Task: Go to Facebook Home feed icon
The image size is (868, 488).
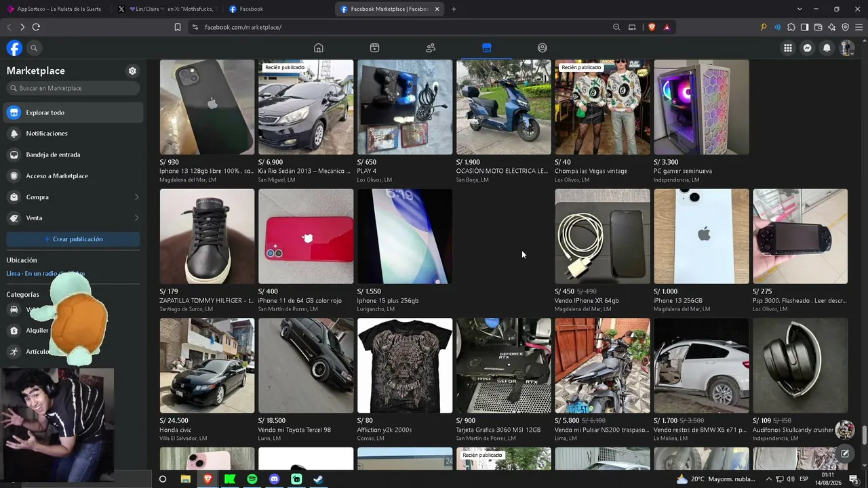Action: tap(319, 48)
